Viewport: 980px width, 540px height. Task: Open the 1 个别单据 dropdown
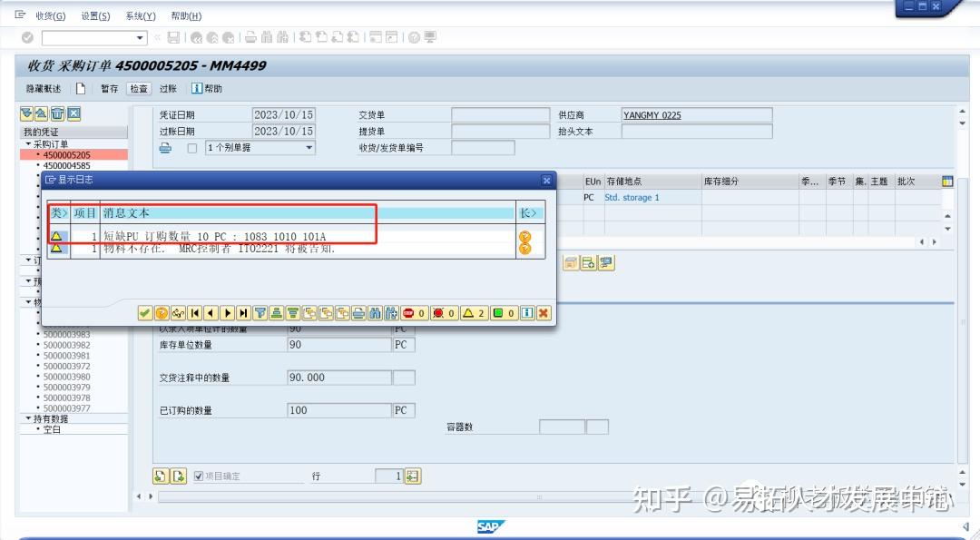[x=309, y=147]
